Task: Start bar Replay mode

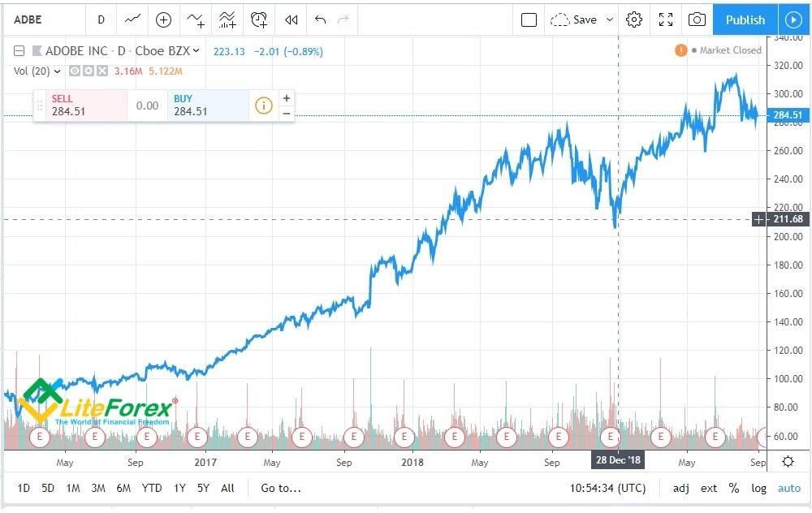Action: (292, 19)
